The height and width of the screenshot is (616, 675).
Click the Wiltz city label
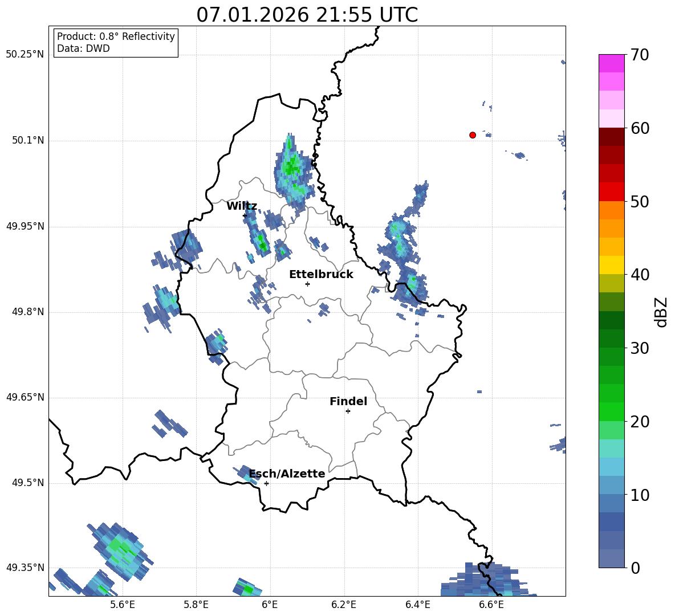[x=242, y=206]
